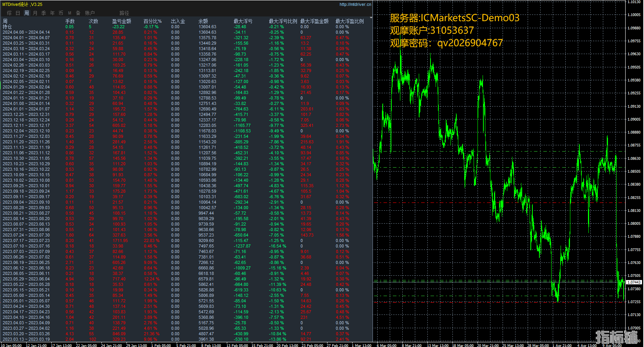This screenshot has width=644, height=347.
Task: Open the 账户 account tab
Action: 90,13
